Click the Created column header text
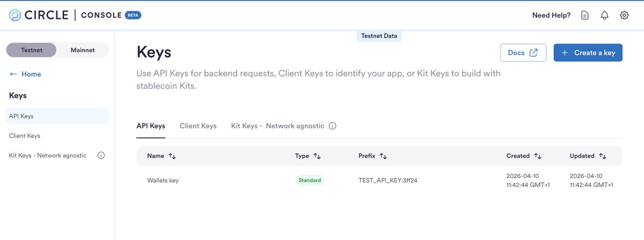Screen dimensions: 644x240 pyautogui.click(x=518, y=156)
